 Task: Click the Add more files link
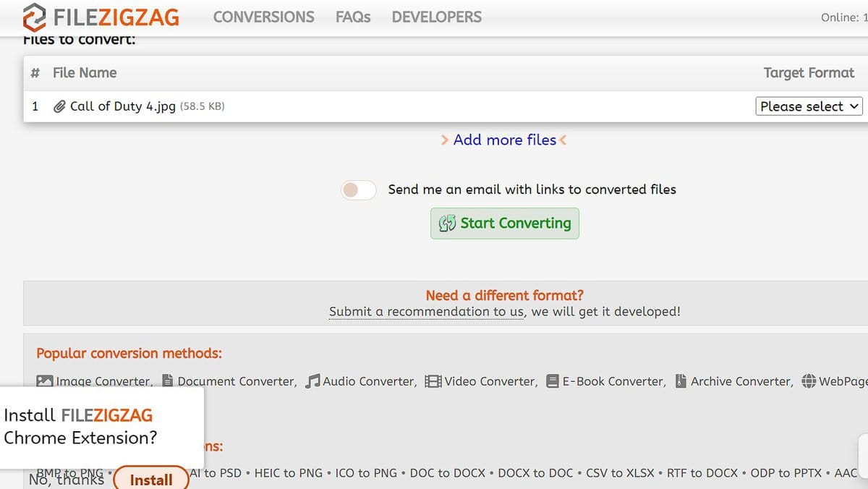(504, 140)
